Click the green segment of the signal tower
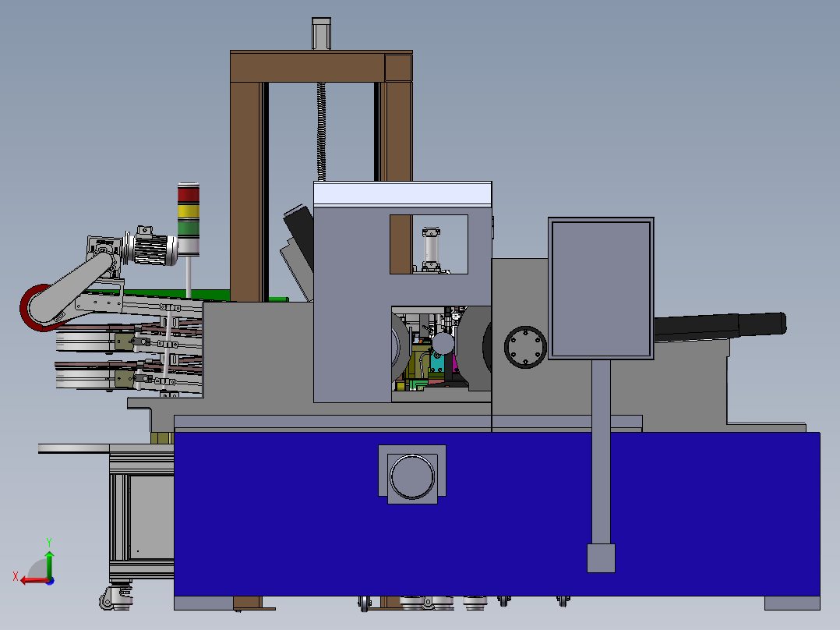The width and height of the screenshot is (840, 630). click(x=189, y=229)
